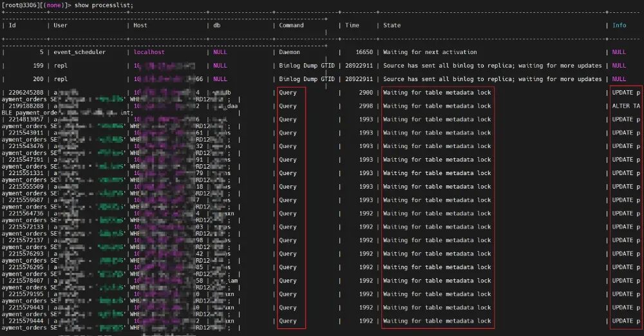Click time '28922911' in the Id 199 row
Image resolution: width=644 pixels, height=336 pixels.
click(359, 66)
